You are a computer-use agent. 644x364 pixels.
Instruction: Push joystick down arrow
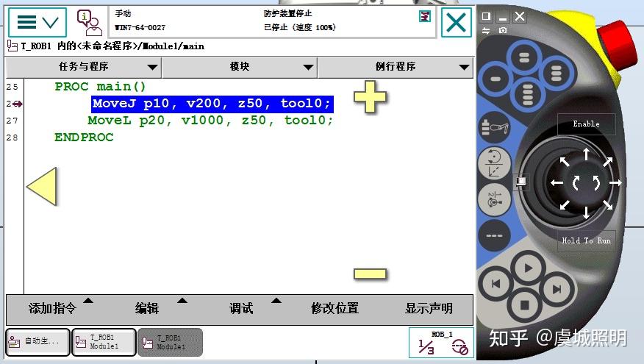click(x=586, y=213)
